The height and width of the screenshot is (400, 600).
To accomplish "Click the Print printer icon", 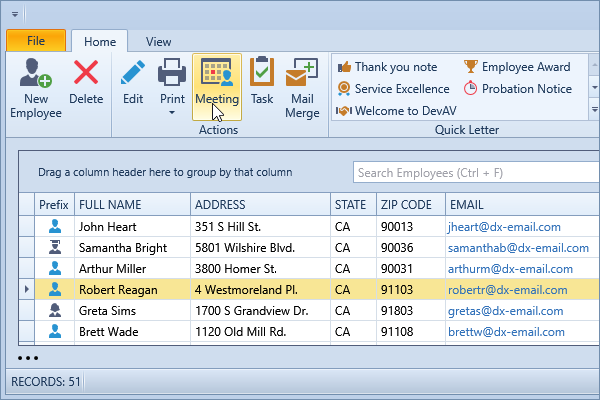I will point(172,72).
